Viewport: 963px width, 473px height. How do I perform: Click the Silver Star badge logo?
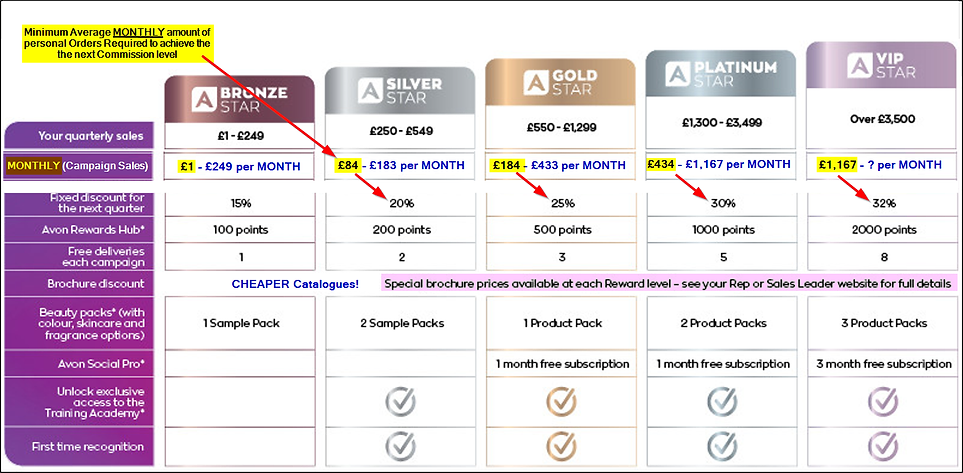[x=400, y=91]
